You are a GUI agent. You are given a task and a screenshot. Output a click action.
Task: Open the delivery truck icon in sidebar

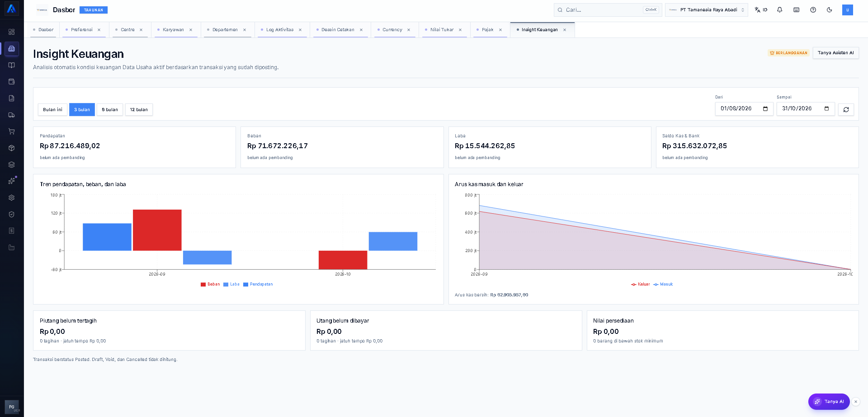[12, 115]
